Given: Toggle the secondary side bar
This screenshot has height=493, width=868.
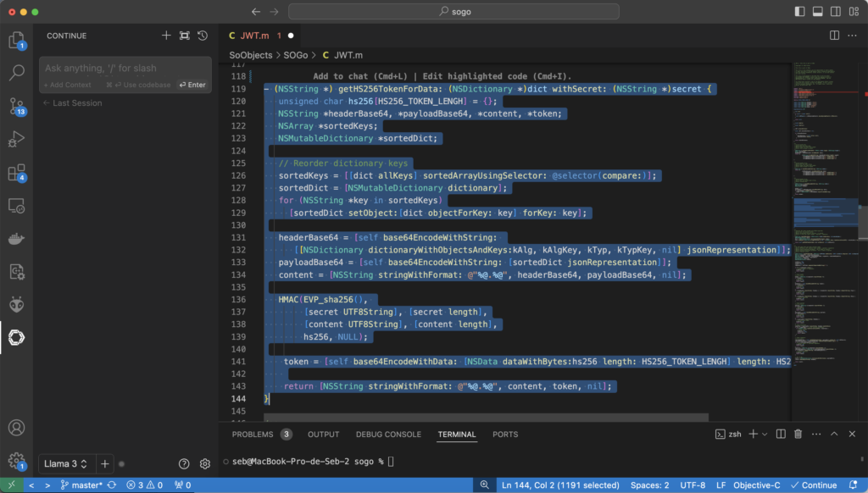Looking at the screenshot, I should (836, 12).
